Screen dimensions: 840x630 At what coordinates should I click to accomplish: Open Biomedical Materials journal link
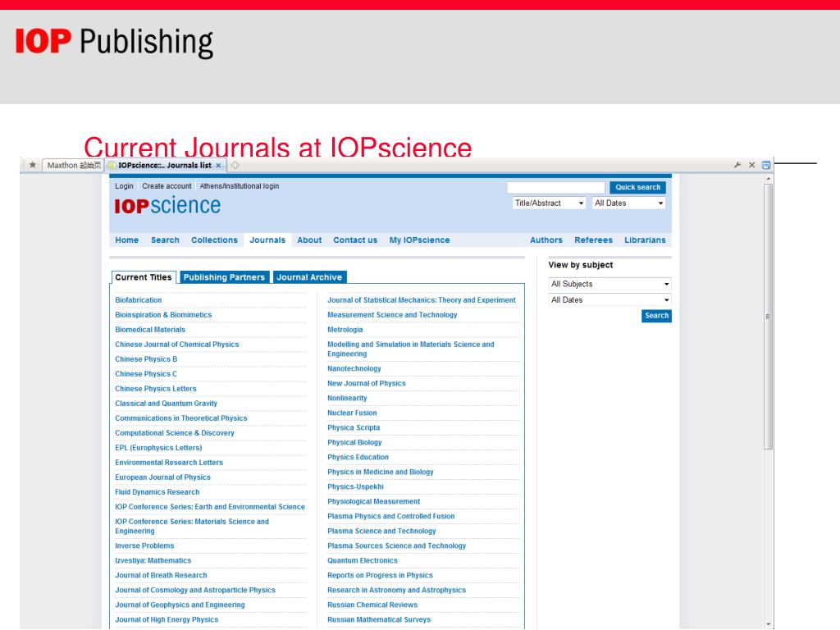point(150,330)
